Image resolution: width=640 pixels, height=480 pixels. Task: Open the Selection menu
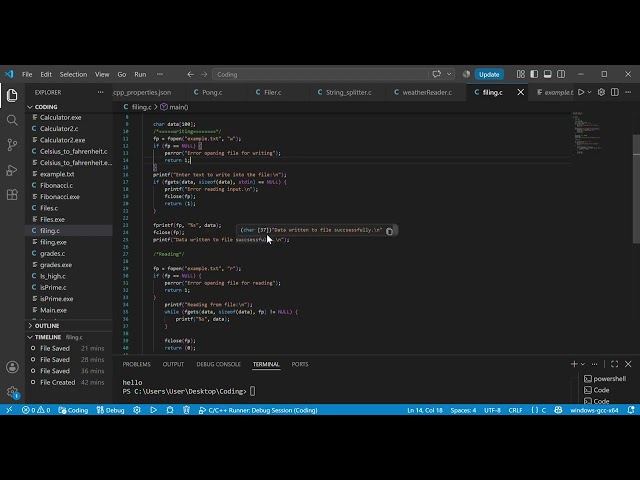tap(73, 74)
